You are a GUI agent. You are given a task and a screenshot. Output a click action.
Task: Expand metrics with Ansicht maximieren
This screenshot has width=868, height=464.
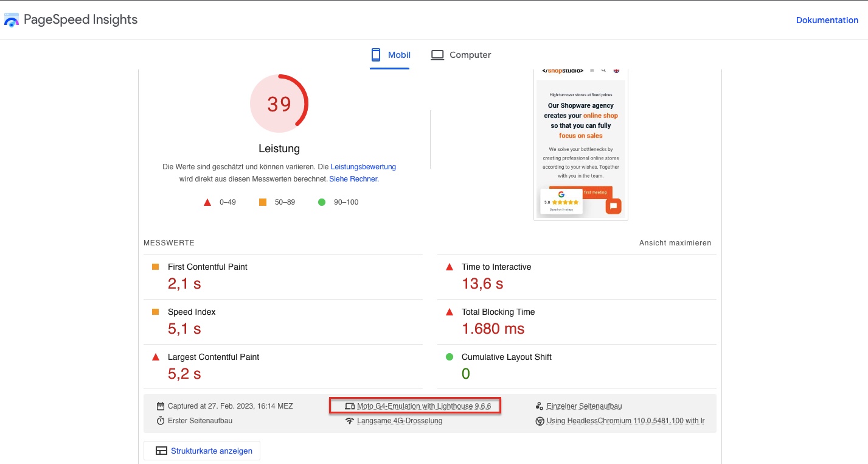tap(675, 243)
